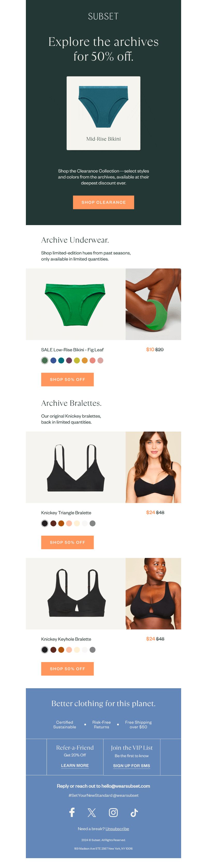Click the SUBSET logo at top
The height and width of the screenshot is (868, 207).
pos(103,16)
